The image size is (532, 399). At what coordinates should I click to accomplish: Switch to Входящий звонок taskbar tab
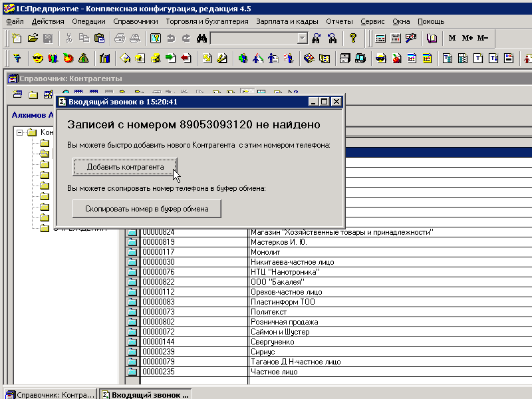tap(146, 394)
